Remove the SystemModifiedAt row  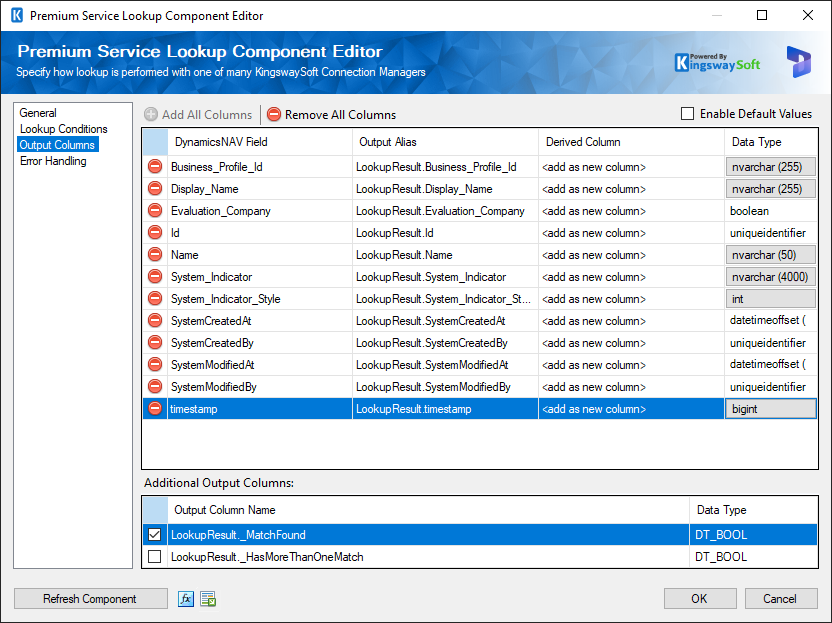154,365
